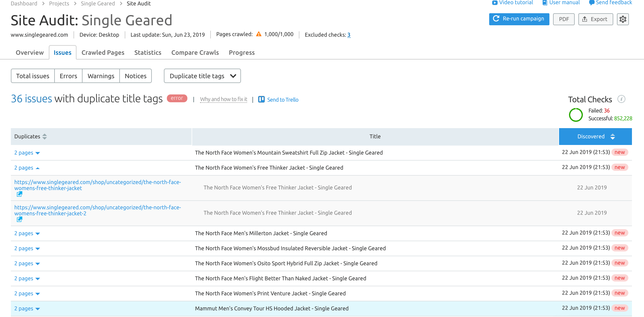Viewport: 644px width, 317px height.
Task: Filter by Warnings
Action: coord(101,76)
